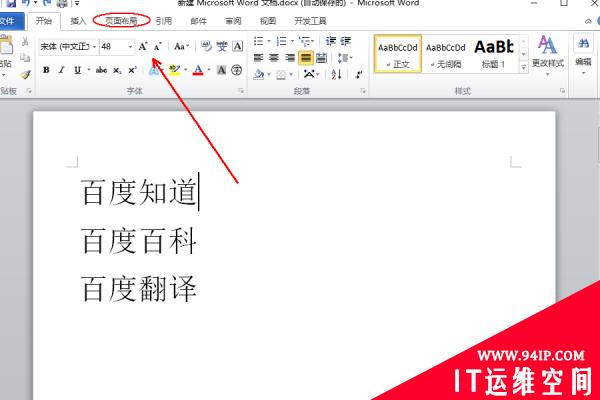Open the highlight color dropdown arrow
The height and width of the screenshot is (400, 600).
point(186,70)
